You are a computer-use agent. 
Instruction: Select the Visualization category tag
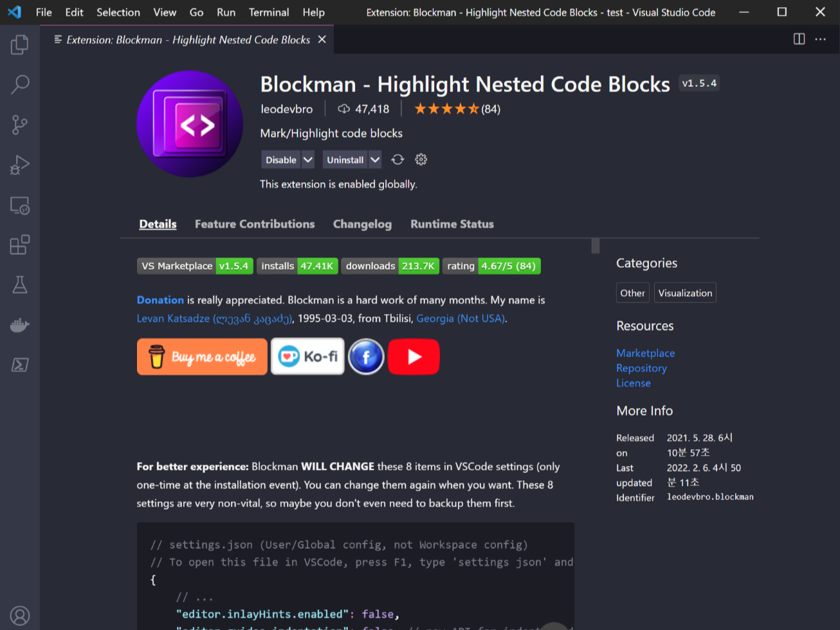pos(685,293)
